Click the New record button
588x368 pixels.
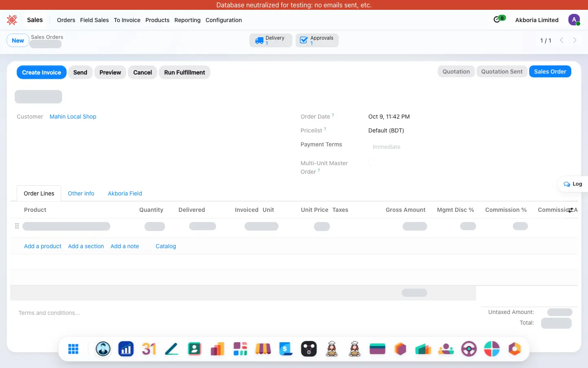[x=18, y=40]
